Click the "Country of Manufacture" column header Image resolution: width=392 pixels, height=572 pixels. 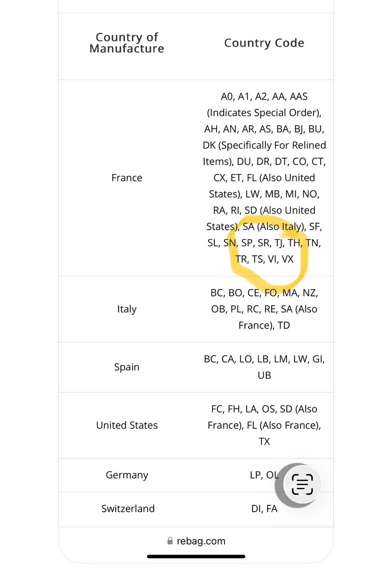click(x=127, y=43)
